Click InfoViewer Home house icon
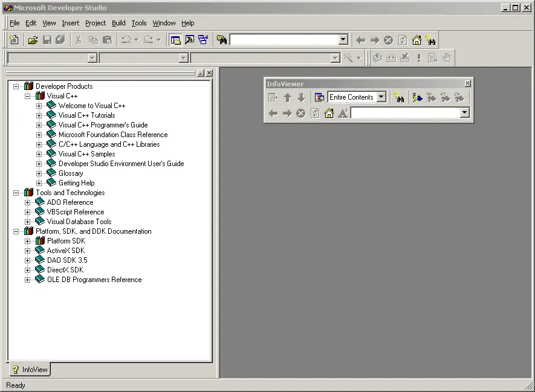The image size is (535, 392). click(x=329, y=113)
